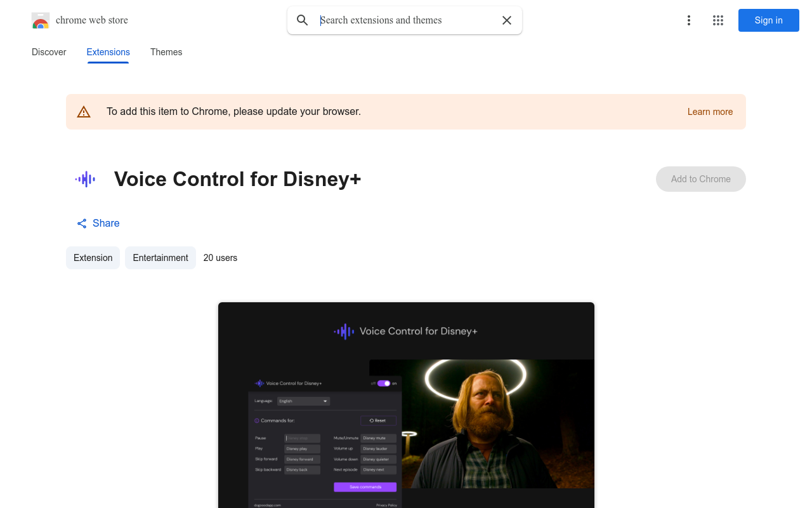Select the Extension category chip
Viewport: 812px width, 508px height.
pos(93,258)
